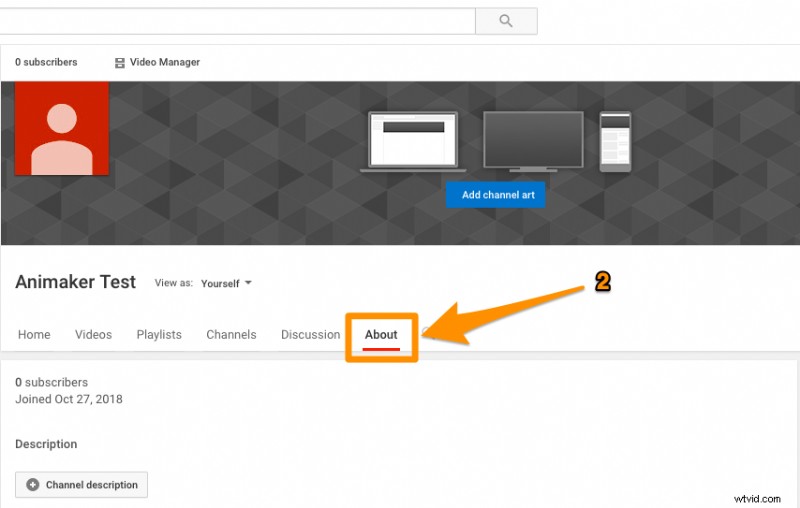Click the red channel profile avatar

(62, 129)
